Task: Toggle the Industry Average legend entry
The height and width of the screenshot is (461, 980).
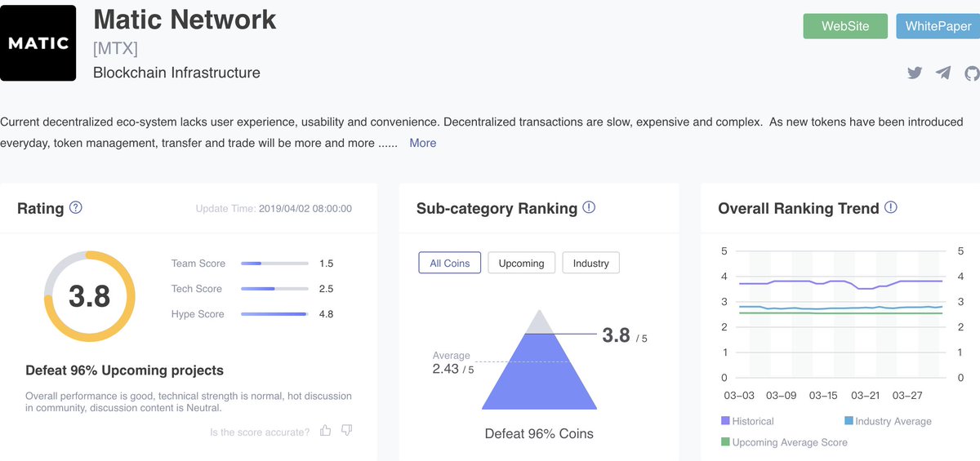Action: [x=888, y=421]
